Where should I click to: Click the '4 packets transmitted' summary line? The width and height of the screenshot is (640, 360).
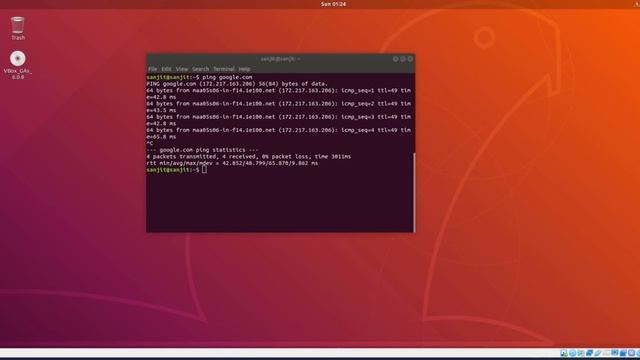[x=249, y=156]
